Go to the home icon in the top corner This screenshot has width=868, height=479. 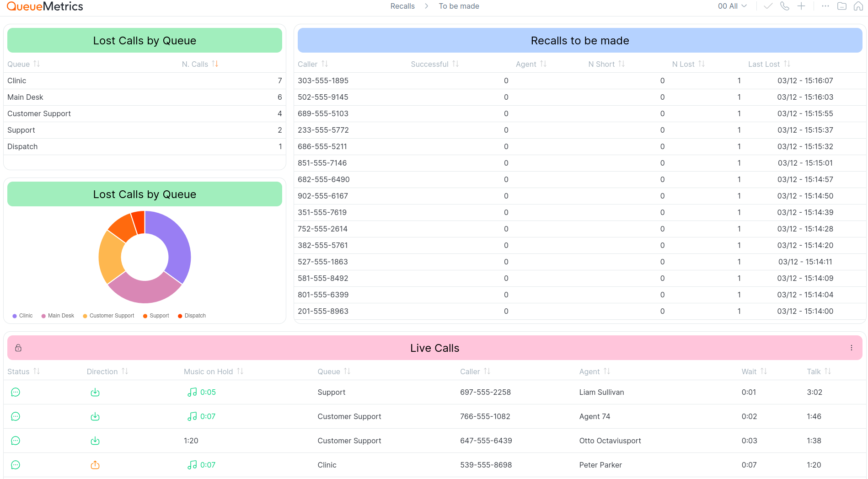coord(858,6)
